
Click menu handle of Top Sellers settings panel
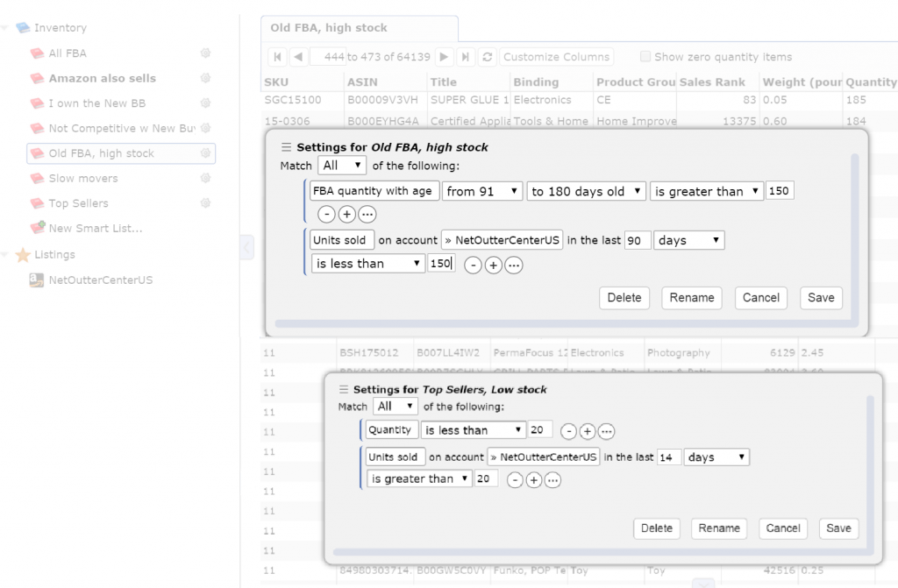344,389
